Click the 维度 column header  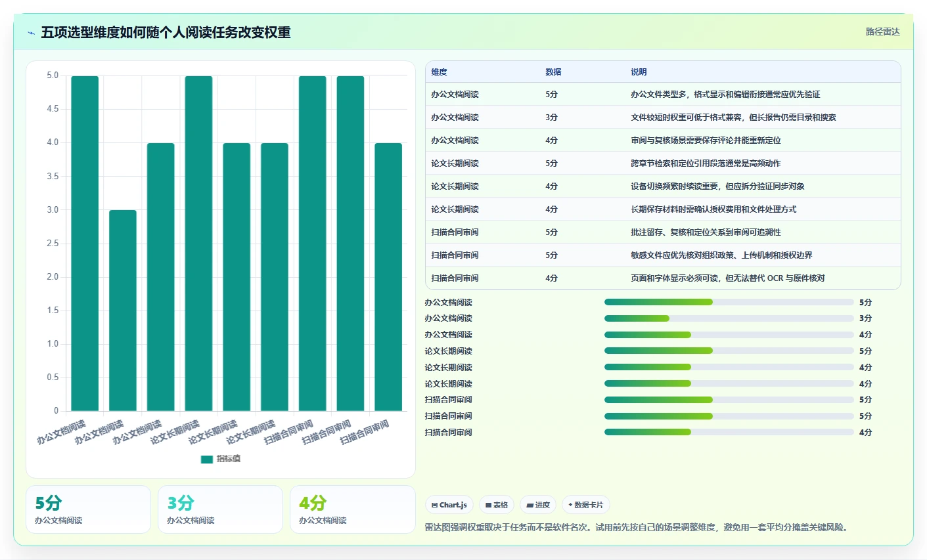point(439,72)
